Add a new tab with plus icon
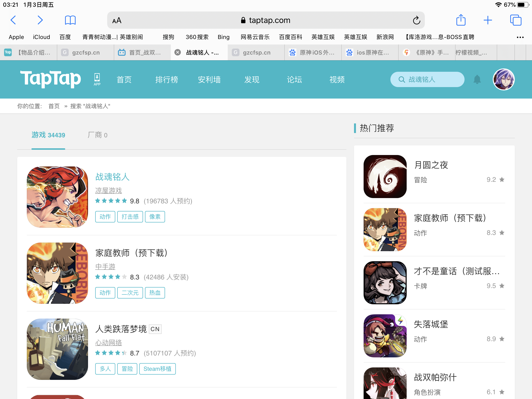This screenshot has width=532, height=399. point(488,20)
